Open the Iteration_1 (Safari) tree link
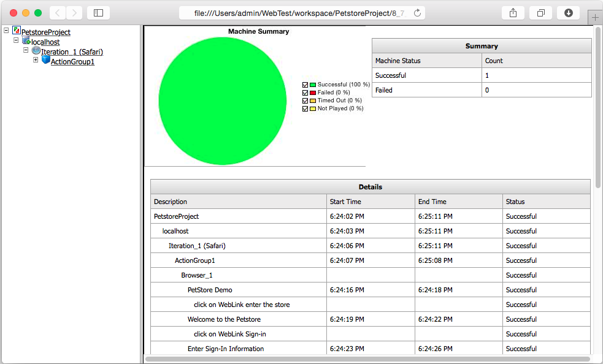This screenshot has width=603, height=364. (72, 52)
